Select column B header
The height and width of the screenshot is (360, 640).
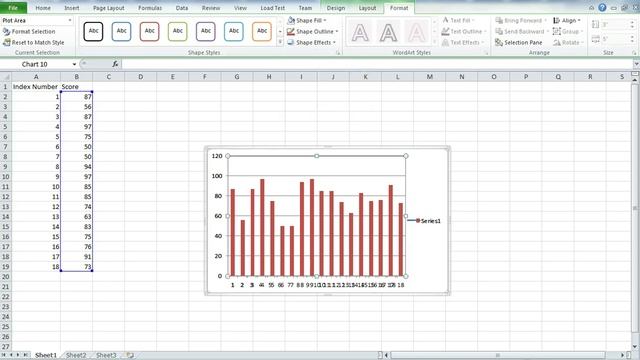click(76, 77)
